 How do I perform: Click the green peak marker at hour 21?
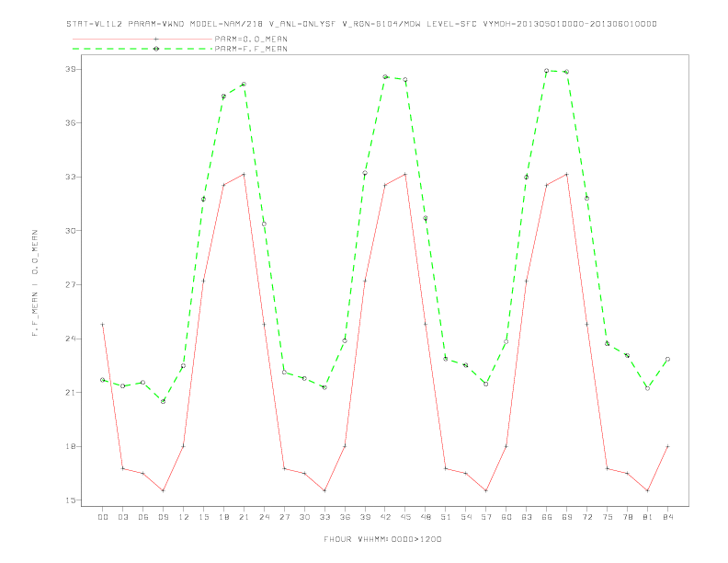coord(244,84)
